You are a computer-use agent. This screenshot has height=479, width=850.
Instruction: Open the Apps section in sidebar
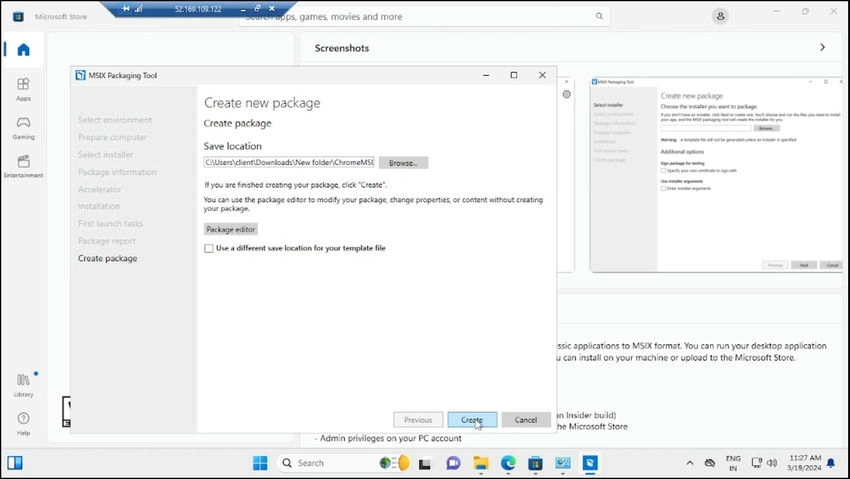tap(23, 89)
